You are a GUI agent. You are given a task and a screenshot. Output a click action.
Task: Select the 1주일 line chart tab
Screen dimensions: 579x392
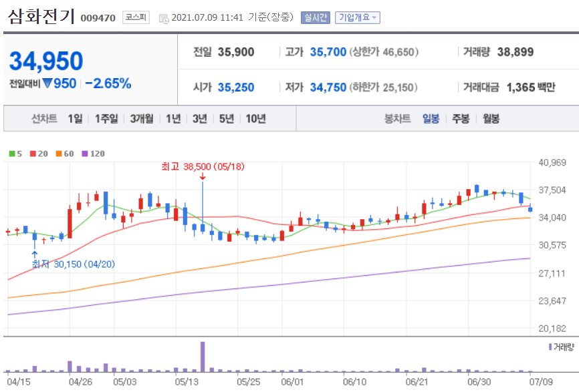tap(106, 119)
